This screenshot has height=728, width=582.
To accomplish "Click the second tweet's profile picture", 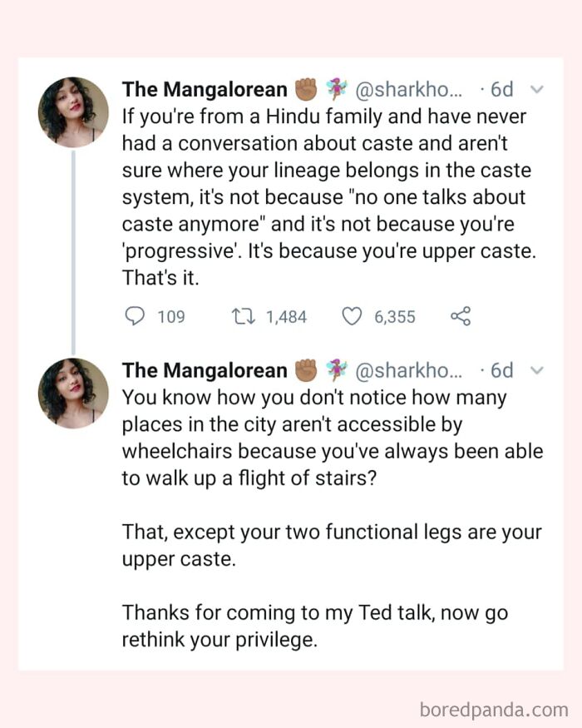I will 72,392.
